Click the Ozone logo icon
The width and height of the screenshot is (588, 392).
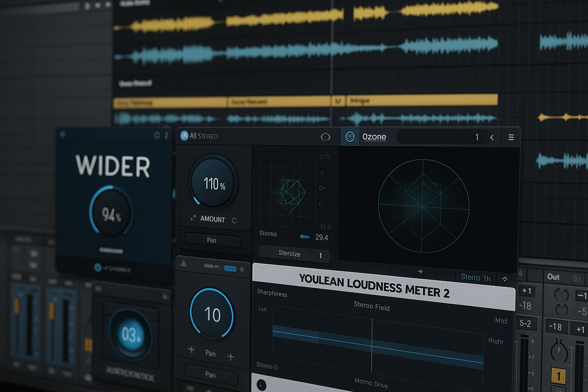pyautogui.click(x=350, y=137)
